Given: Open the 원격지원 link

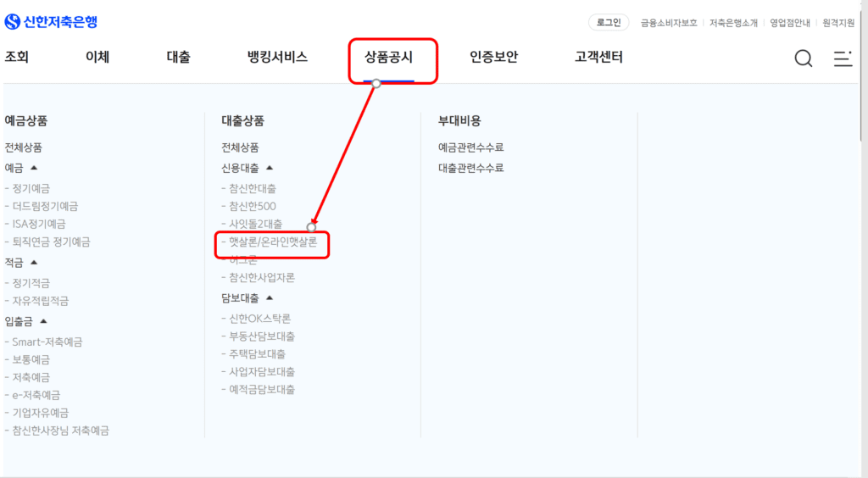Looking at the screenshot, I should [x=838, y=23].
